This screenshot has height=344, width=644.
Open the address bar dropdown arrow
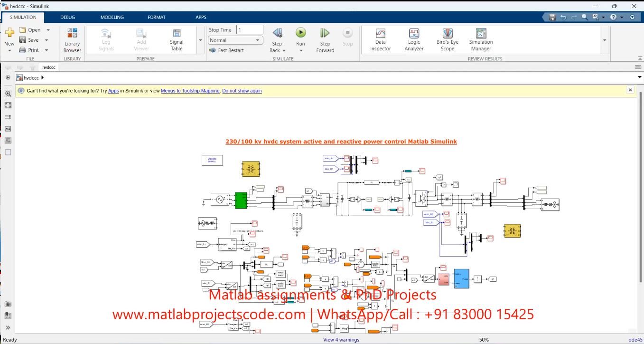tap(639, 77)
